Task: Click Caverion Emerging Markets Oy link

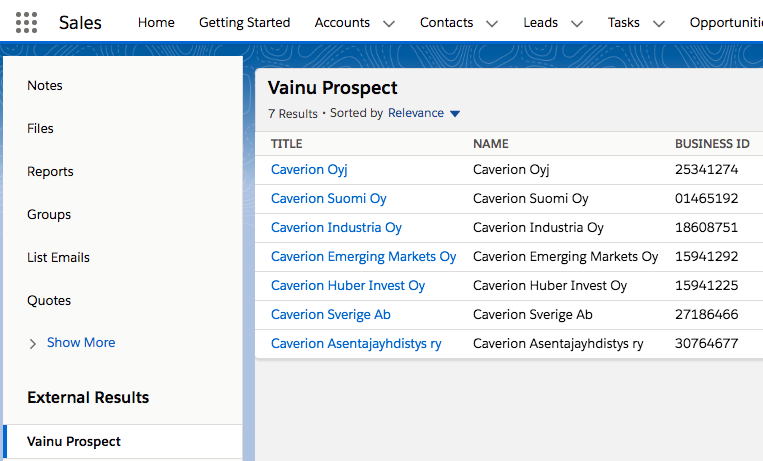Action: (363, 257)
